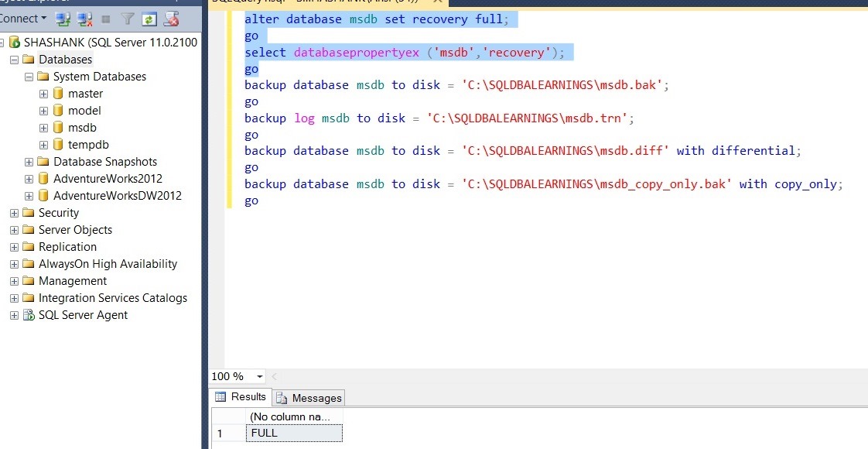
Task: Expand the Replication folder
Action: (15, 248)
